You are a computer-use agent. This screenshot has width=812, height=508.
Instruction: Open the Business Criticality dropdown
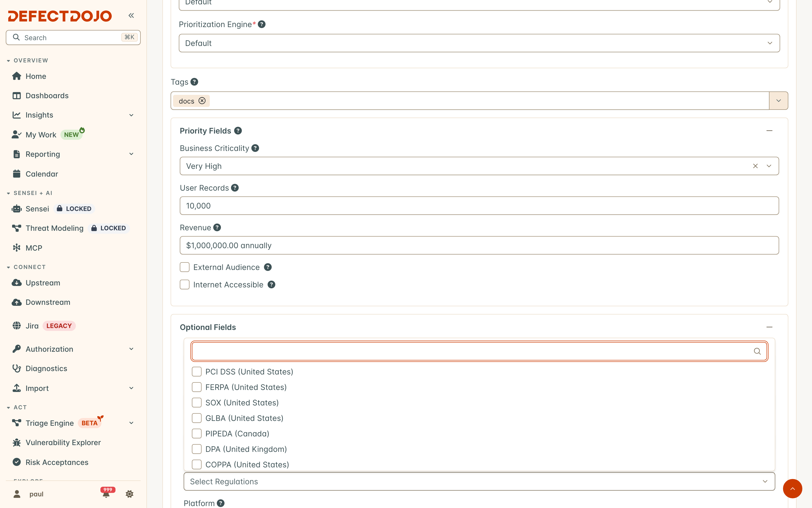(769, 166)
